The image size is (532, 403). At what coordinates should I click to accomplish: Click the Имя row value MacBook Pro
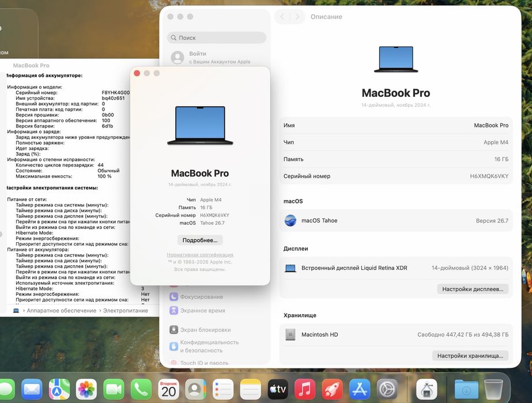tap(491, 125)
